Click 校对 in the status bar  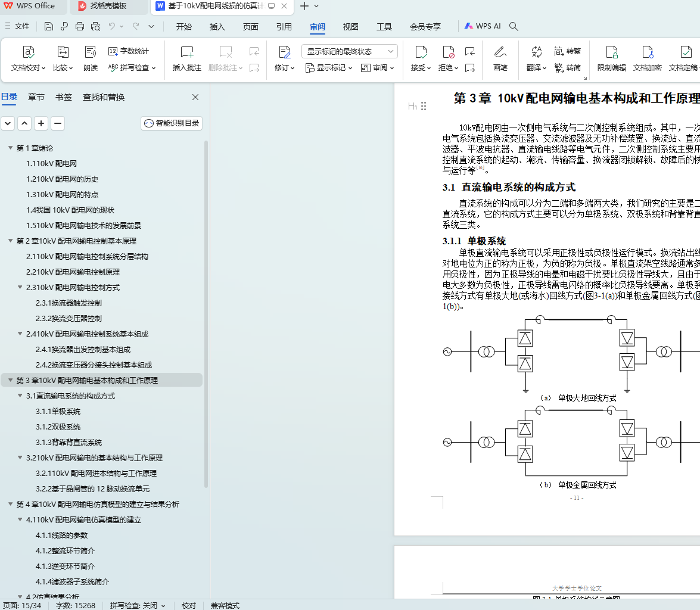(x=189, y=606)
